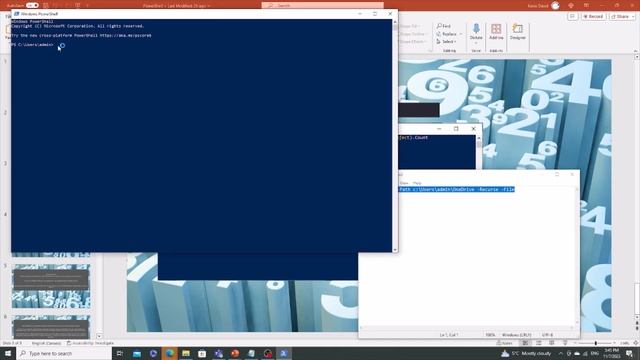Open File Explorer from the taskbar
Image resolution: width=640 pixels, height=360 pixels.
pyautogui.click(x=186, y=353)
